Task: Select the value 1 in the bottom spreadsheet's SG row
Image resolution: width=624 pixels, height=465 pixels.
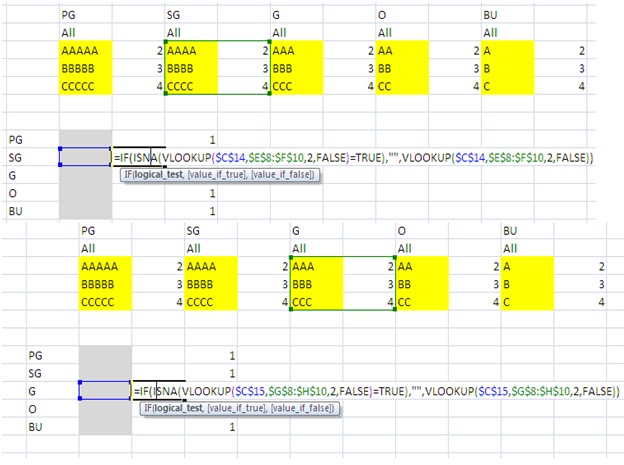Action: pyautogui.click(x=232, y=373)
